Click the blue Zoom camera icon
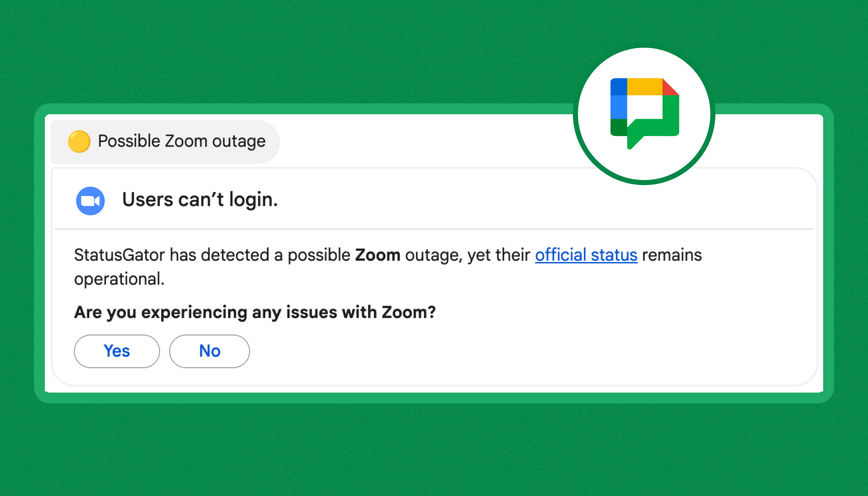 (x=91, y=201)
